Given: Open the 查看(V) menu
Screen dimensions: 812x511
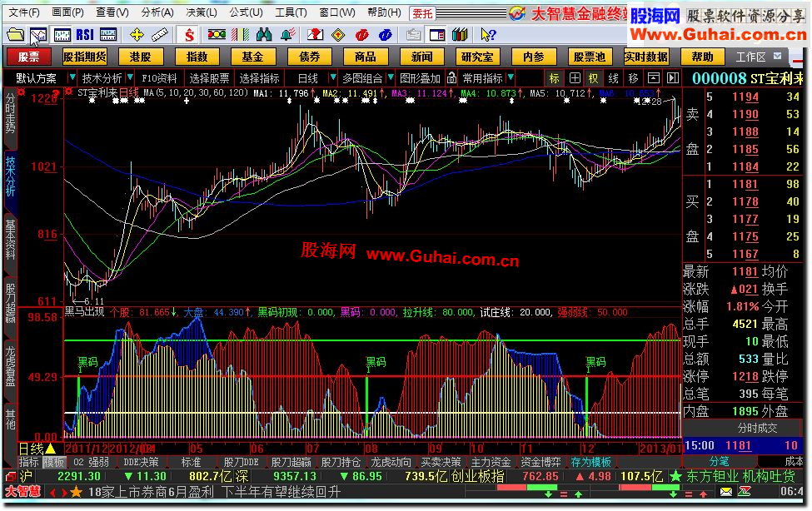Looking at the screenshot, I should 112,12.
